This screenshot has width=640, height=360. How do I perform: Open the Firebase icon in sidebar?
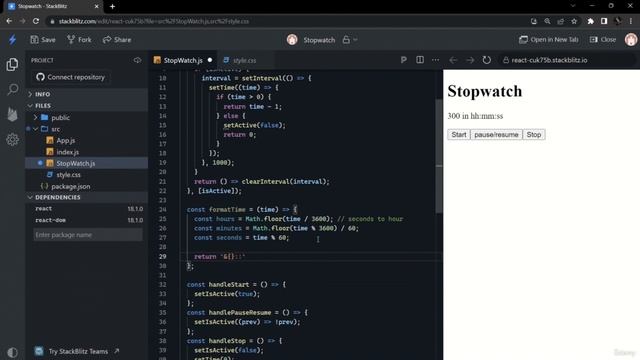[x=12, y=114]
